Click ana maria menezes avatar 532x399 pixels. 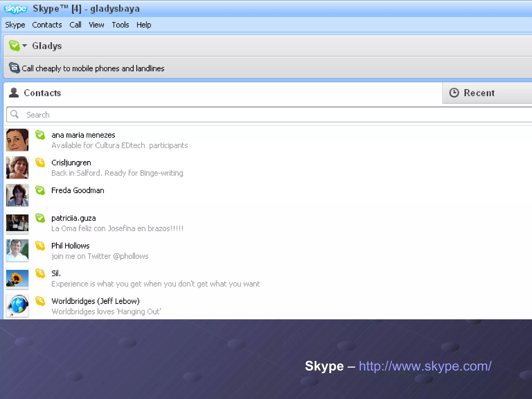(17, 140)
